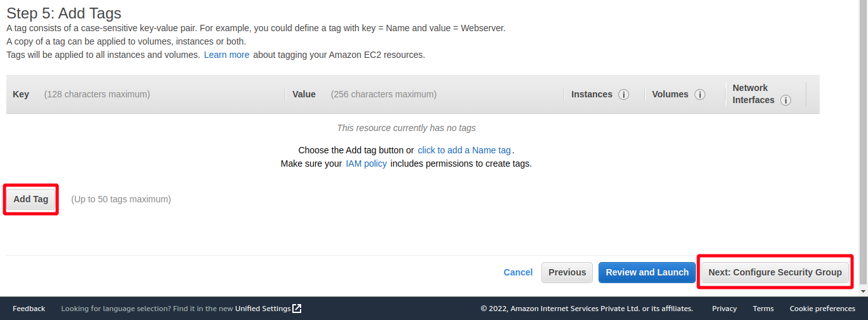Image resolution: width=868 pixels, height=320 pixels.
Task: Open the Privacy footer link
Action: point(724,309)
